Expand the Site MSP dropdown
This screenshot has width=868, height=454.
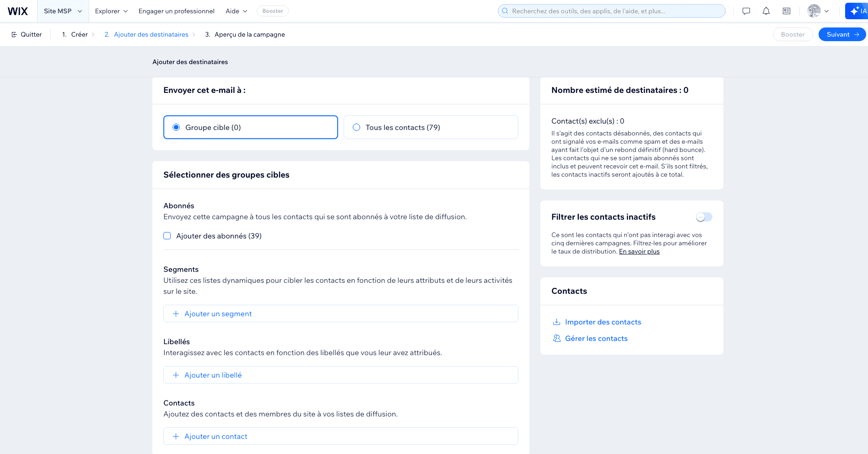coord(63,11)
